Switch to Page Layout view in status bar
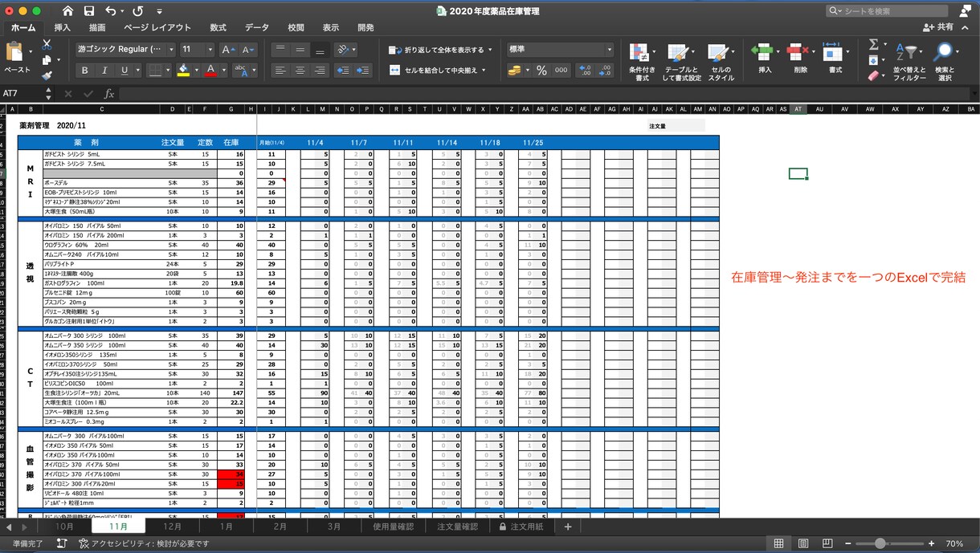Image resolution: width=980 pixels, height=553 pixels. (x=803, y=543)
